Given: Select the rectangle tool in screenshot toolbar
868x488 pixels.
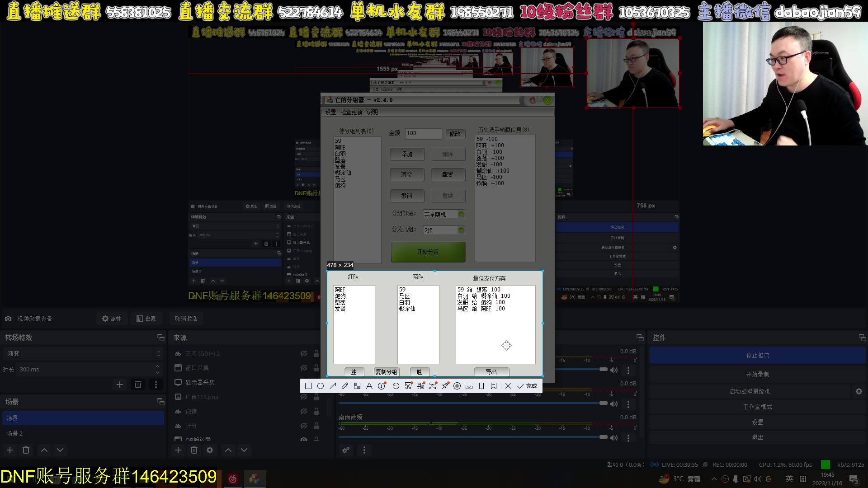Looking at the screenshot, I should click(308, 386).
